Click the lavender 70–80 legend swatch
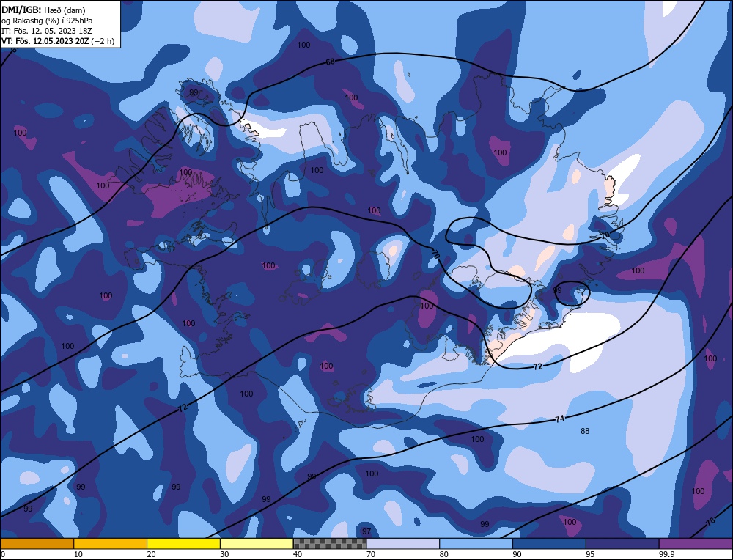This screenshot has width=733, height=560. click(x=403, y=543)
